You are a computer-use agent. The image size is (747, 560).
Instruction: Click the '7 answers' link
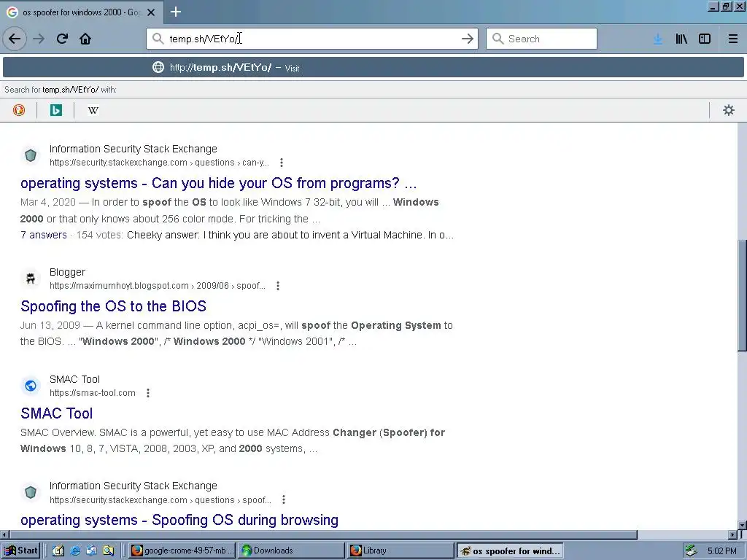pyautogui.click(x=43, y=235)
